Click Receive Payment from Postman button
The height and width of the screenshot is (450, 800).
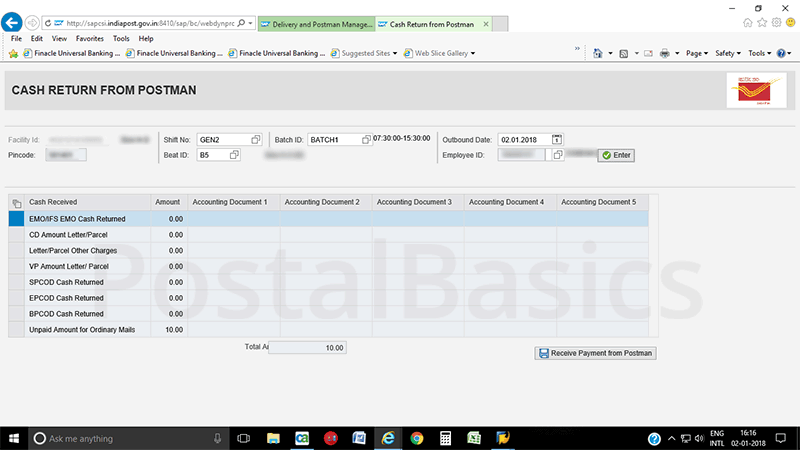pyautogui.click(x=596, y=353)
